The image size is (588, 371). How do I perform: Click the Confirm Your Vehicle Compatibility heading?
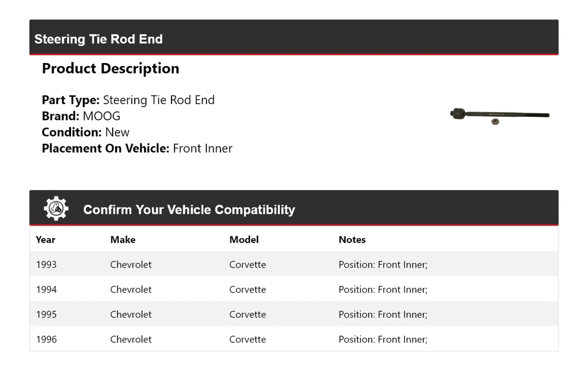pyautogui.click(x=189, y=210)
